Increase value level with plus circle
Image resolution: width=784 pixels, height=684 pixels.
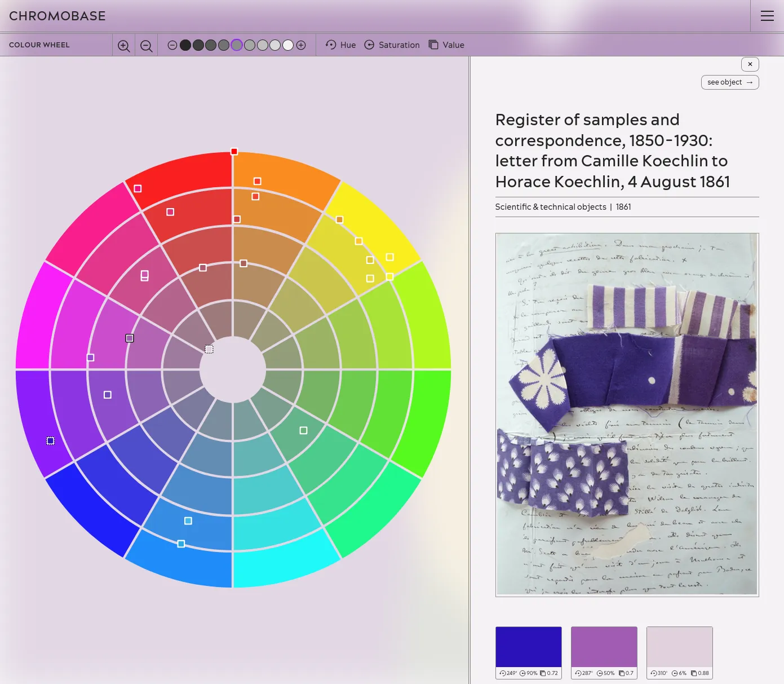pyautogui.click(x=301, y=45)
